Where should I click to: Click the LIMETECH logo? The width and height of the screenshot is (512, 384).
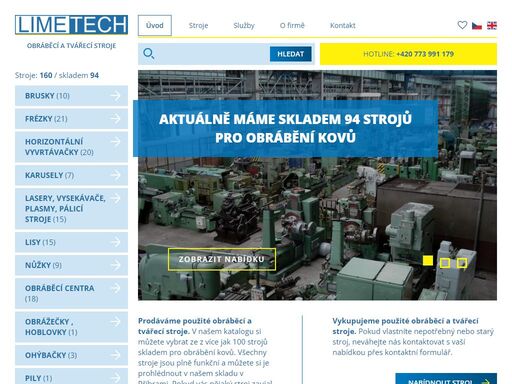tap(71, 25)
